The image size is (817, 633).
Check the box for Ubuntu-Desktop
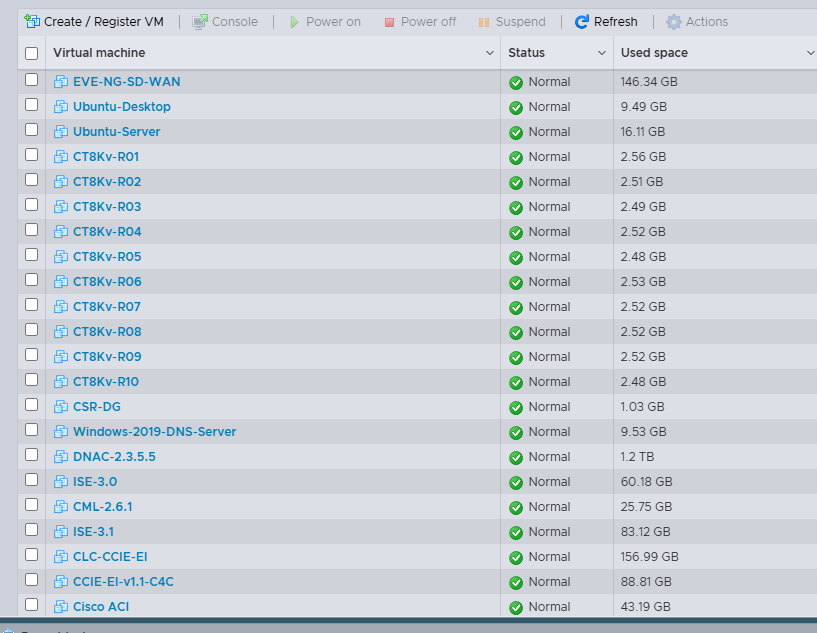coord(31,105)
